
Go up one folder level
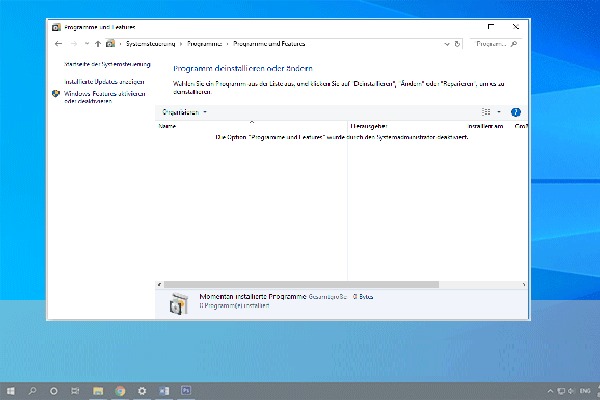97,45
